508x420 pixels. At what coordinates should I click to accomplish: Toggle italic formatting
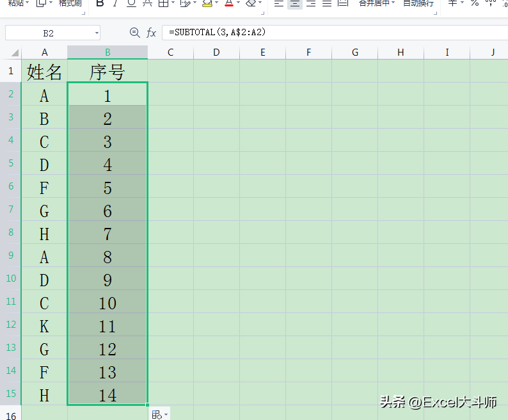(115, 4)
